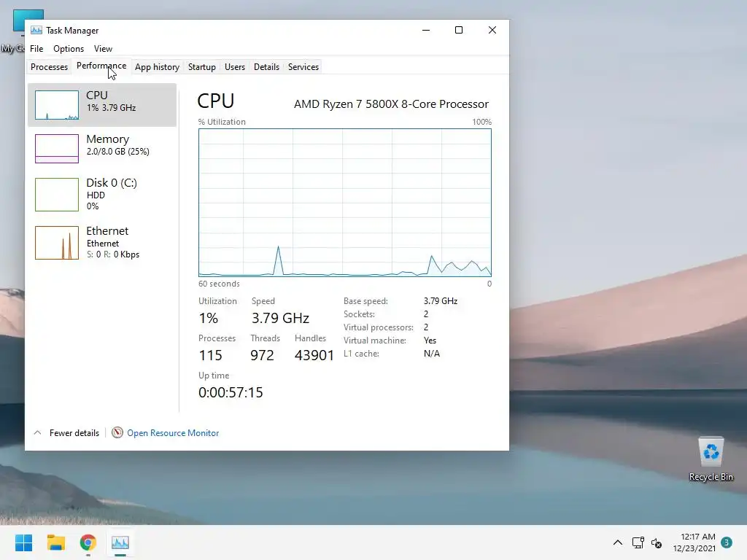Select the My Computer desktop icon

[13, 31]
